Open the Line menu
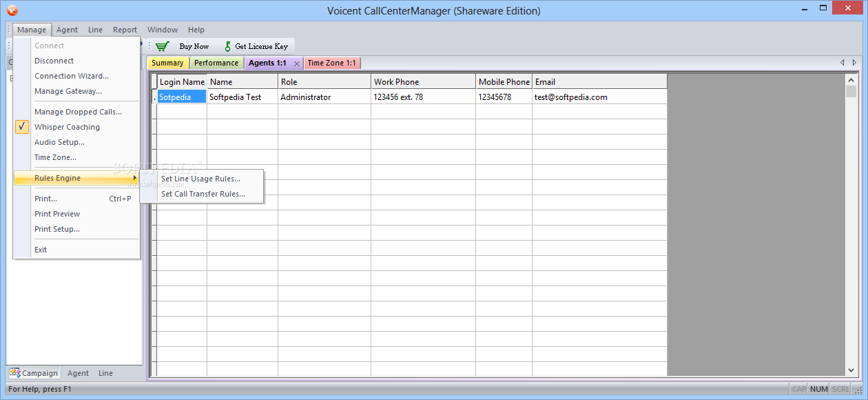This screenshot has height=400, width=868. pos(96,30)
